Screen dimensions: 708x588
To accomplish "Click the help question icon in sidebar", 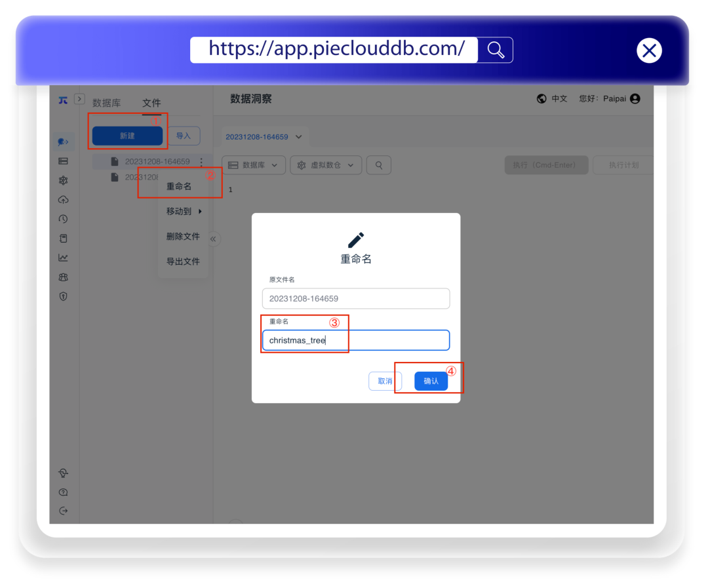I will pyautogui.click(x=63, y=492).
